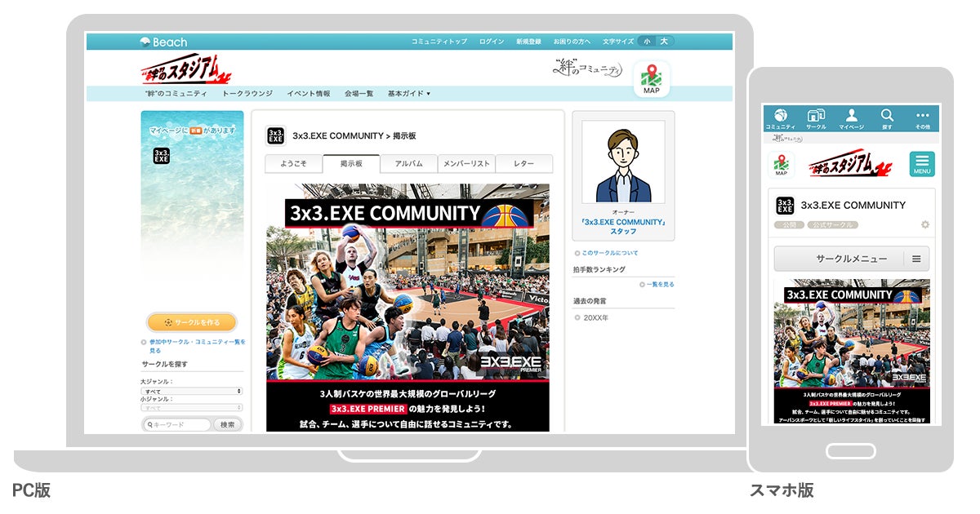Viewport: 980px width, 514px height.
Task: Open the MAP icon on the PC site
Action: [651, 77]
